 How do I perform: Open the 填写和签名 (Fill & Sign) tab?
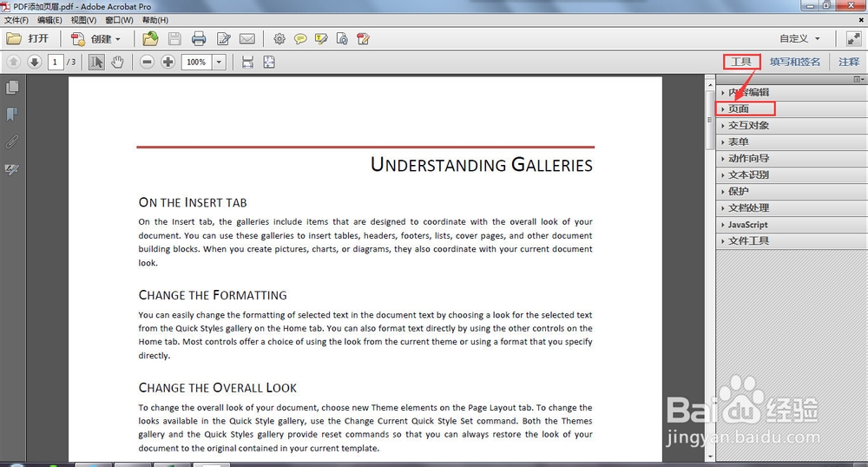(795, 62)
